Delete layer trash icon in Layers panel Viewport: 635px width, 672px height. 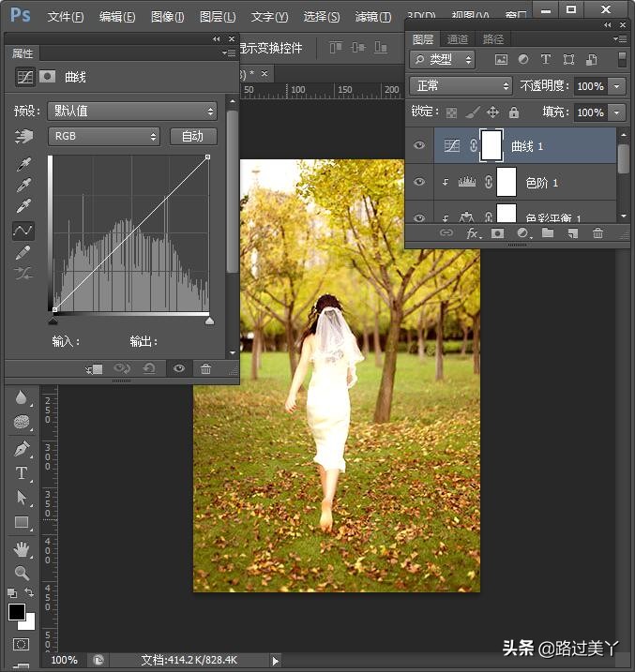[597, 233]
